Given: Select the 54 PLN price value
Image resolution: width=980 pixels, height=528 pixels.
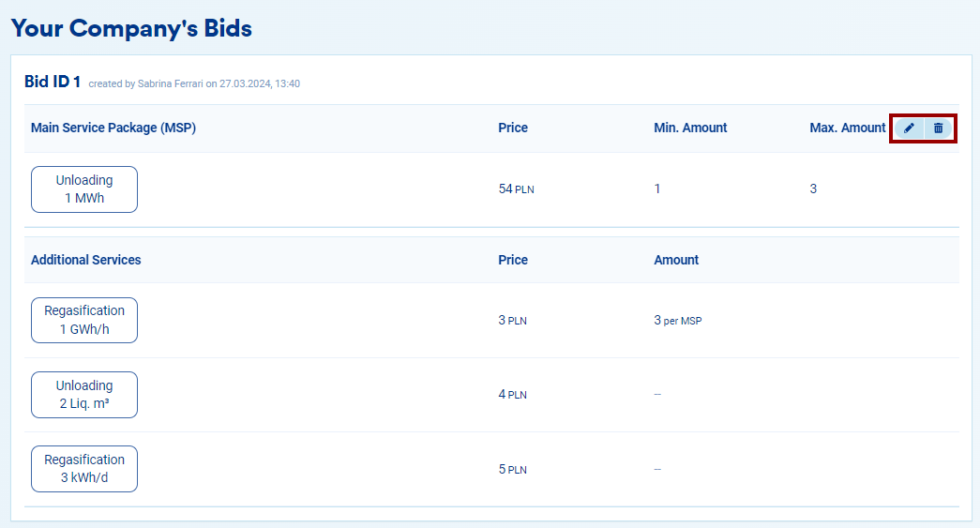Looking at the screenshot, I should [516, 189].
